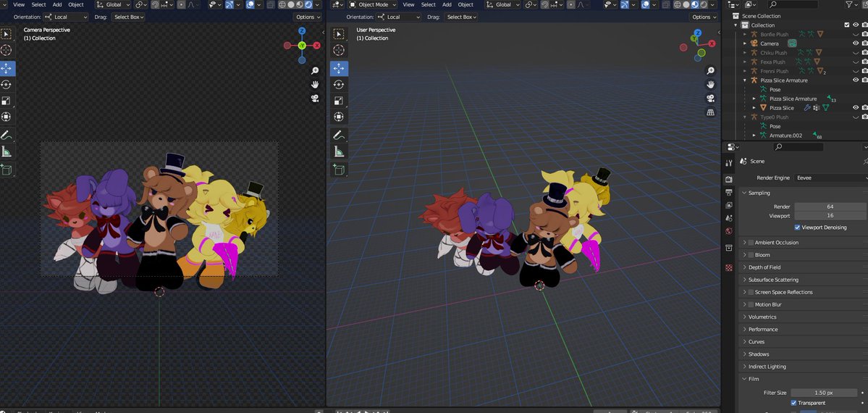Click the Render samples field showing 64

pos(830,206)
